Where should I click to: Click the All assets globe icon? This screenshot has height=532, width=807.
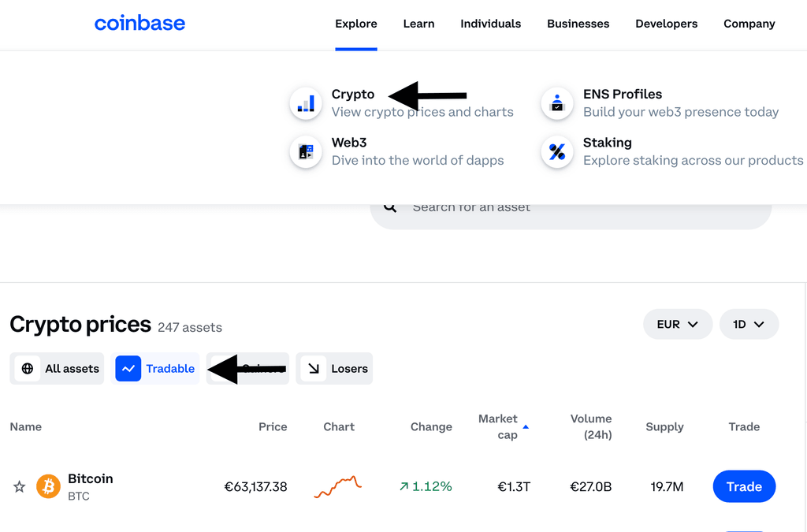pyautogui.click(x=28, y=368)
